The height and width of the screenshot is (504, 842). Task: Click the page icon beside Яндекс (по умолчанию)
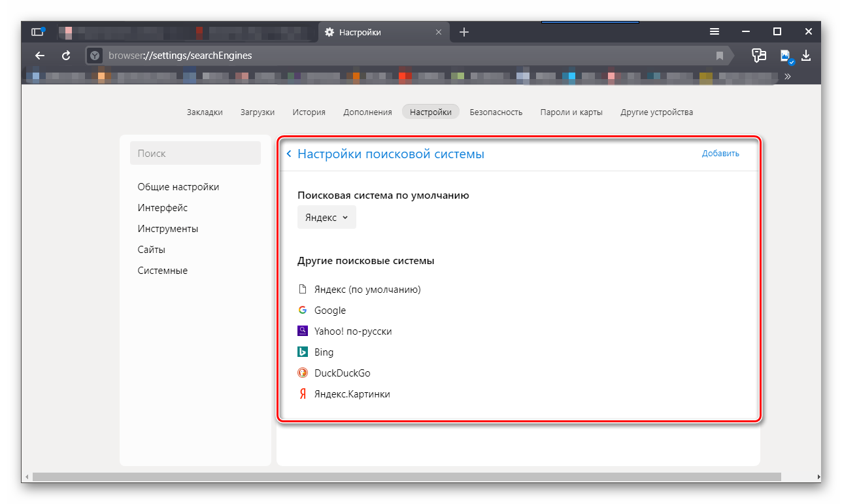[x=303, y=290]
